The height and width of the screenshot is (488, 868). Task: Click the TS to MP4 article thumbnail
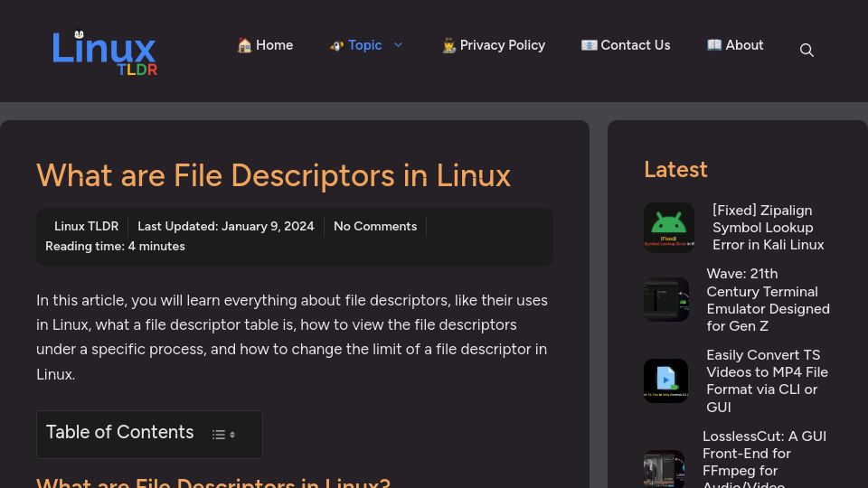click(x=666, y=380)
